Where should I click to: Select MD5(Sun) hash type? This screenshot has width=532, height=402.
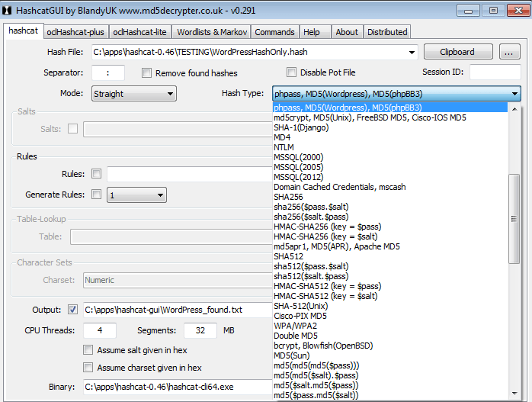pos(390,355)
